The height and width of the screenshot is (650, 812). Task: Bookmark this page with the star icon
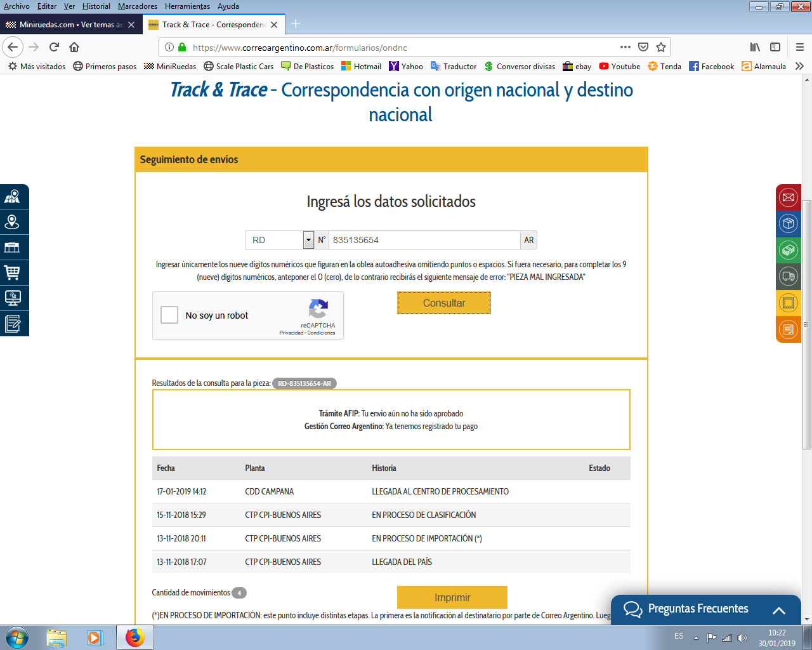tap(661, 47)
